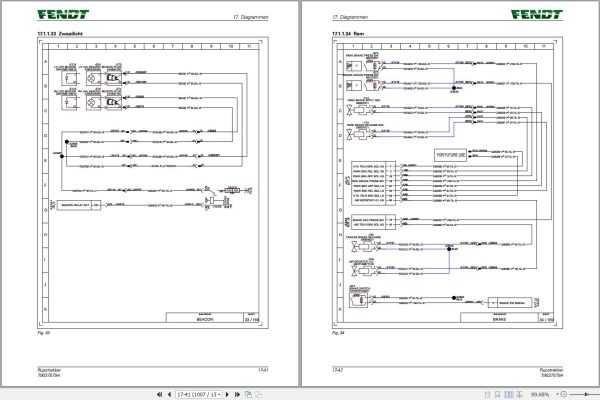600x400 pixels.
Task: Go to the next page
Action: (x=228, y=394)
